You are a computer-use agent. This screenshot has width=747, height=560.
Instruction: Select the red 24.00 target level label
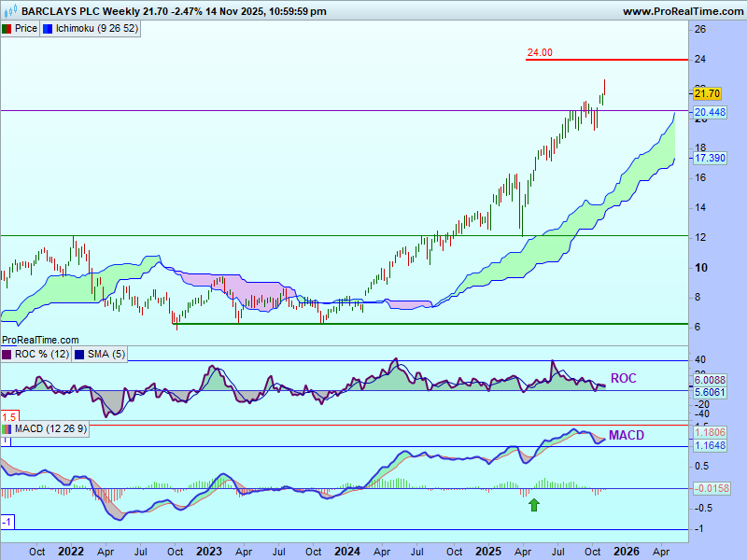(x=540, y=53)
